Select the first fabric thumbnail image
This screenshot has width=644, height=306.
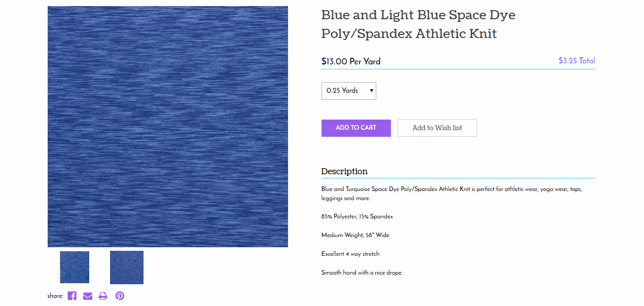pyautogui.click(x=75, y=267)
